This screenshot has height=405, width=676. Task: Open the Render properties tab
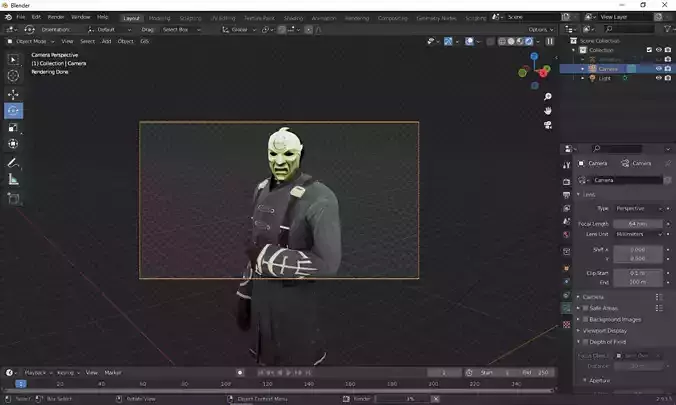[566, 182]
